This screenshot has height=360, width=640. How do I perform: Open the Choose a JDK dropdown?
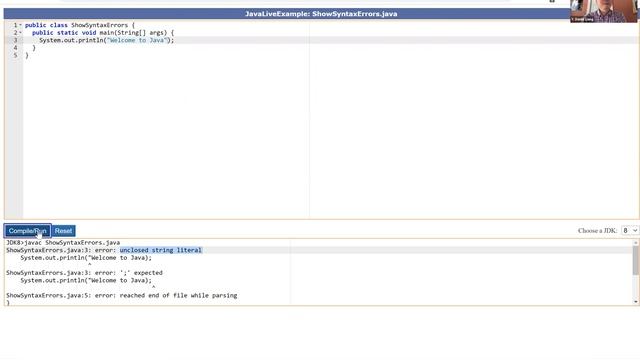(629, 231)
